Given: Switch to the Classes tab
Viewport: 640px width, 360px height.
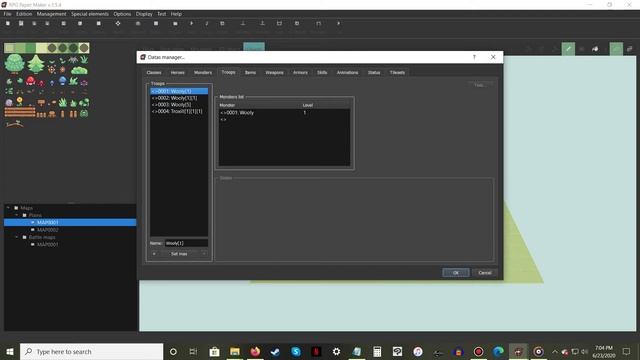Looking at the screenshot, I should (154, 73).
